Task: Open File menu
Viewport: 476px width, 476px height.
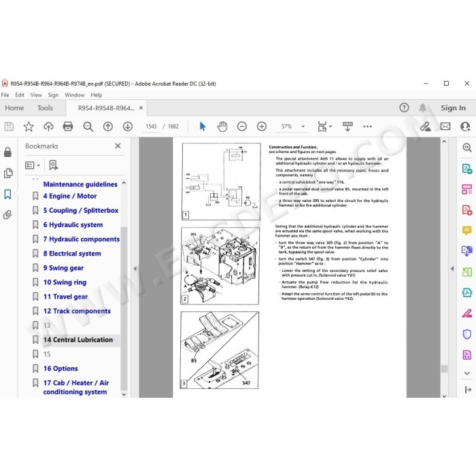Action: tap(5, 95)
